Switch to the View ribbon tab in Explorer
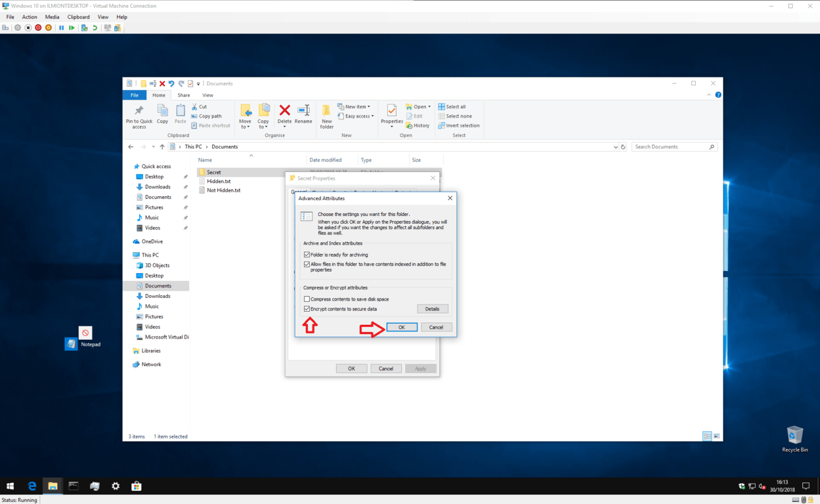The height and width of the screenshot is (504, 820). tap(207, 95)
